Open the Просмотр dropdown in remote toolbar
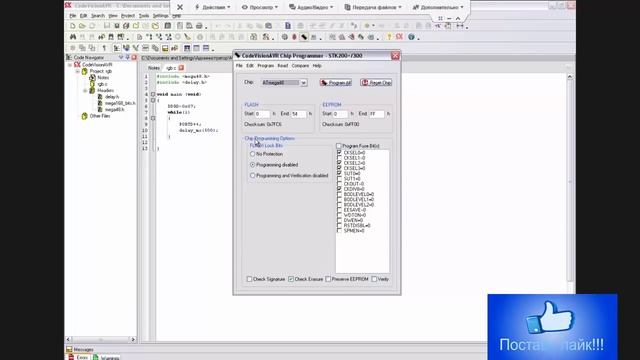 [x=260, y=7]
